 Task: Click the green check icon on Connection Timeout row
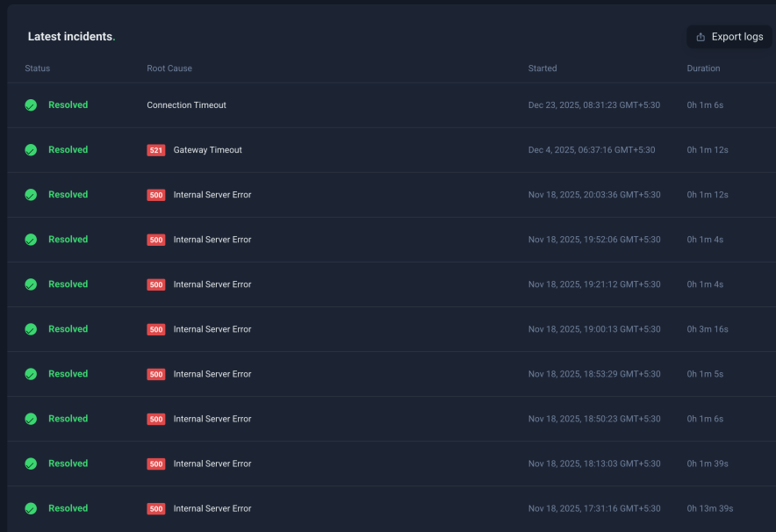tap(31, 104)
